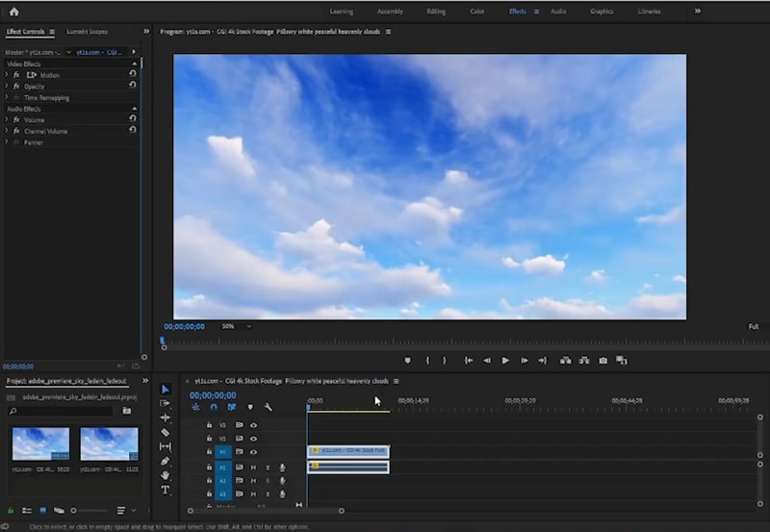Toggle nest sequence insert button in timeline

pyautogui.click(x=195, y=407)
